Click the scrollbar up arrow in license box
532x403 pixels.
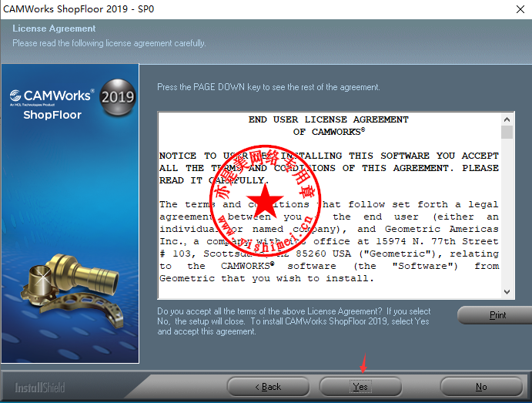(507, 119)
